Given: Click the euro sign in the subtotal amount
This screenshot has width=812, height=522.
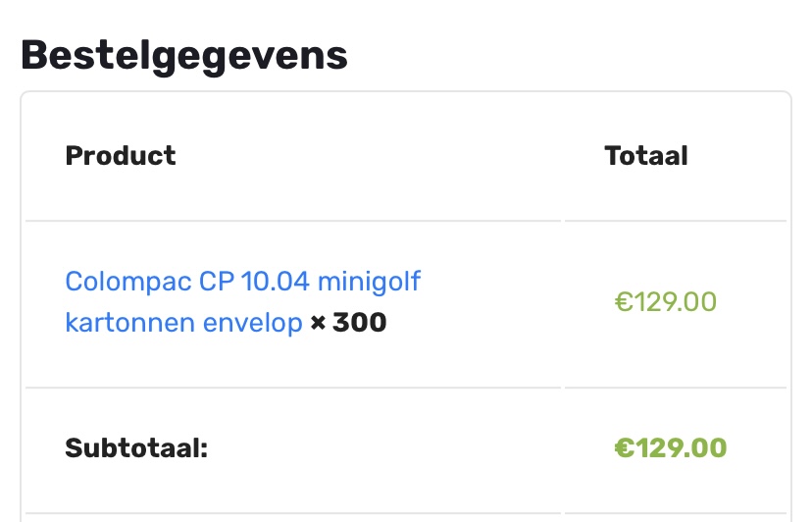Looking at the screenshot, I should tap(625, 447).
